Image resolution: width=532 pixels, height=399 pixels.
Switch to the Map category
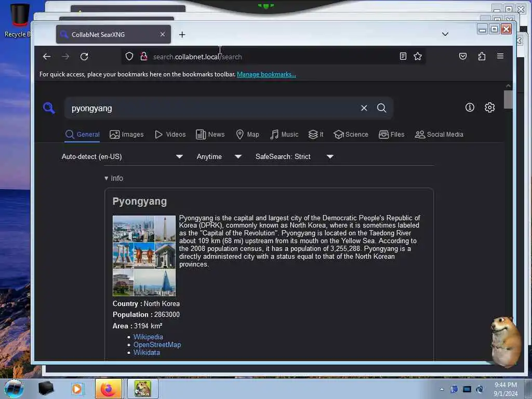[x=247, y=135]
